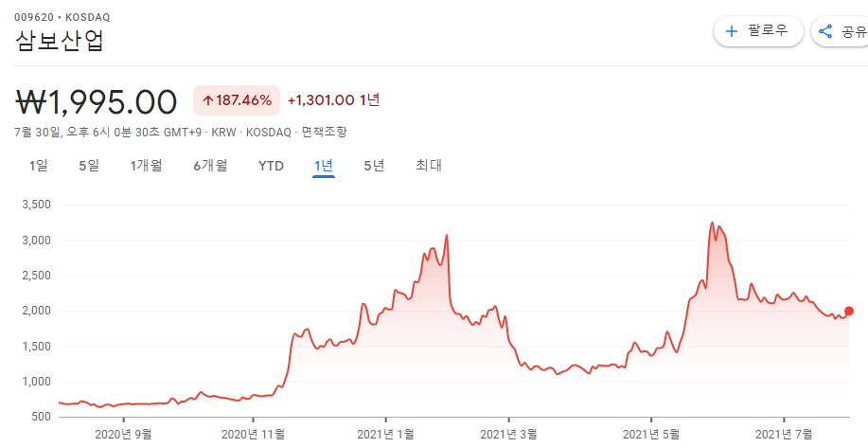Click the timestamp text 7월 30일

38,133
